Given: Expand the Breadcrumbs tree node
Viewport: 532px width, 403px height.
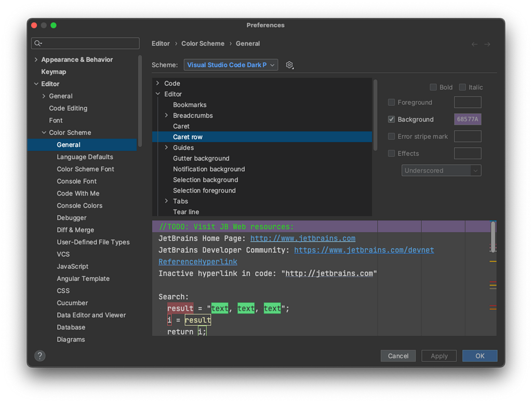Looking at the screenshot, I should coord(166,115).
